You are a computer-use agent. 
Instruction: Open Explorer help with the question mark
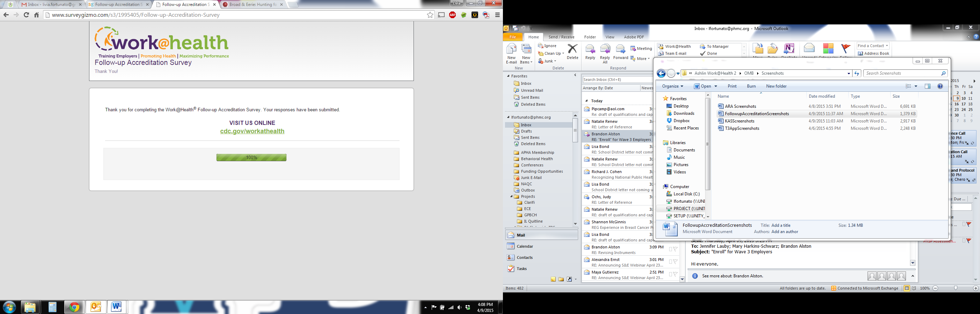pyautogui.click(x=940, y=86)
